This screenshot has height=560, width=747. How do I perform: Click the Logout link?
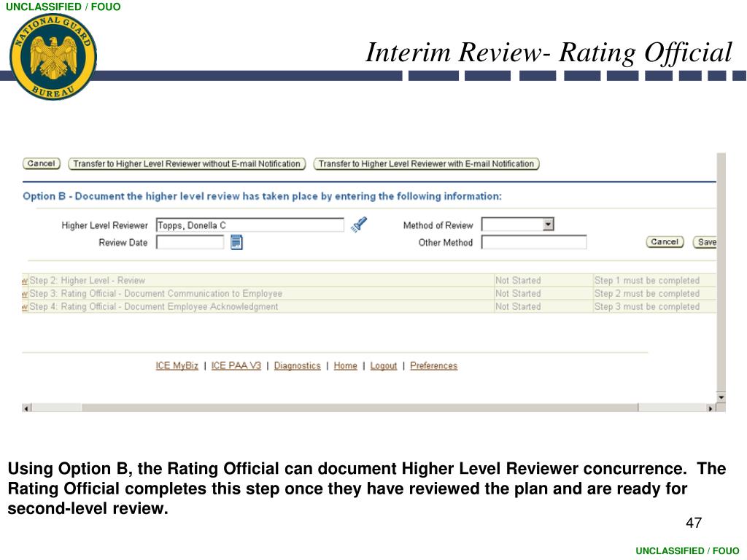tap(384, 366)
